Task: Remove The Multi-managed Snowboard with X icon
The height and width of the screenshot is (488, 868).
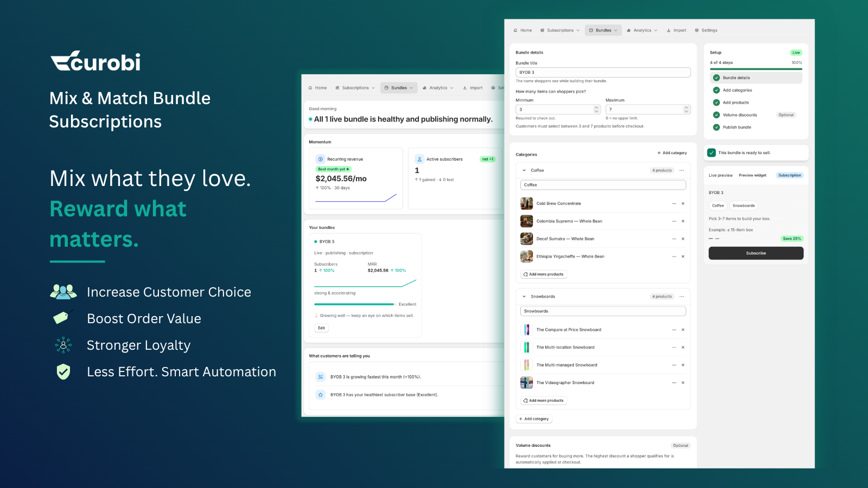Action: [x=683, y=365]
